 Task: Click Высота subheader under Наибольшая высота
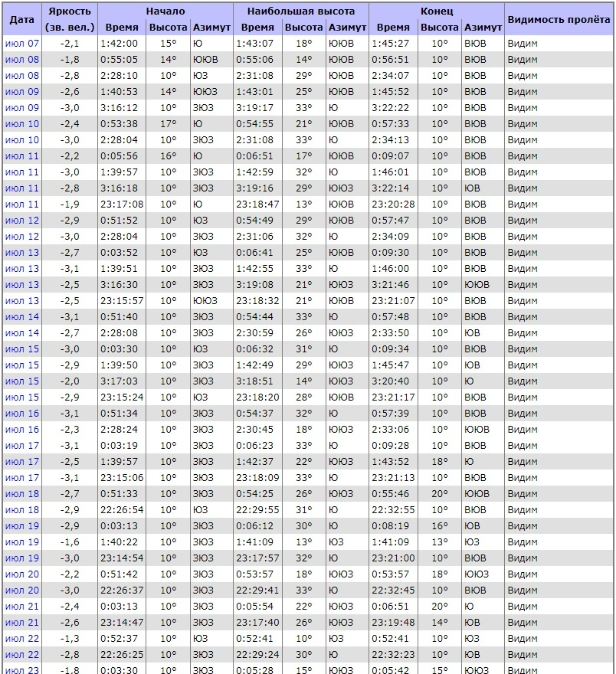click(x=304, y=28)
